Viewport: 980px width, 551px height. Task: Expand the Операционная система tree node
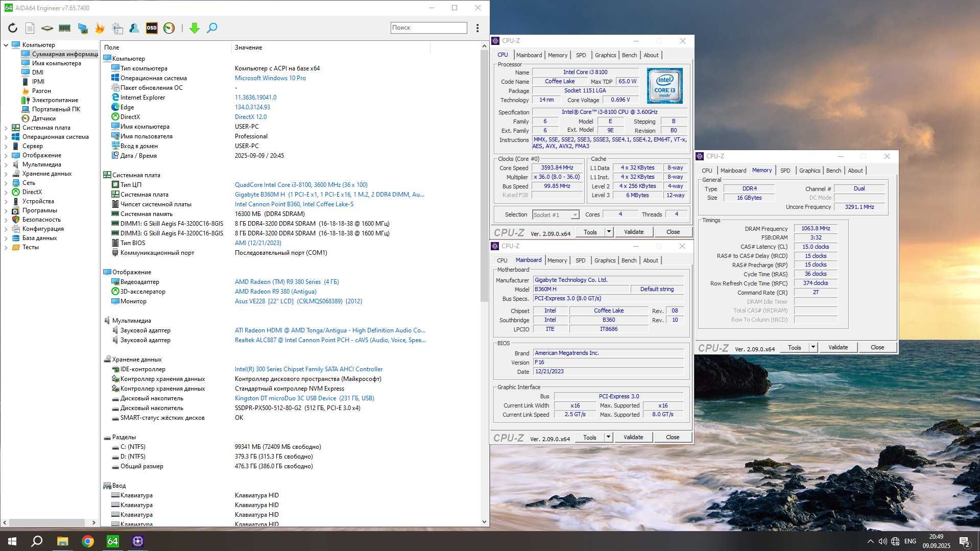click(6, 137)
